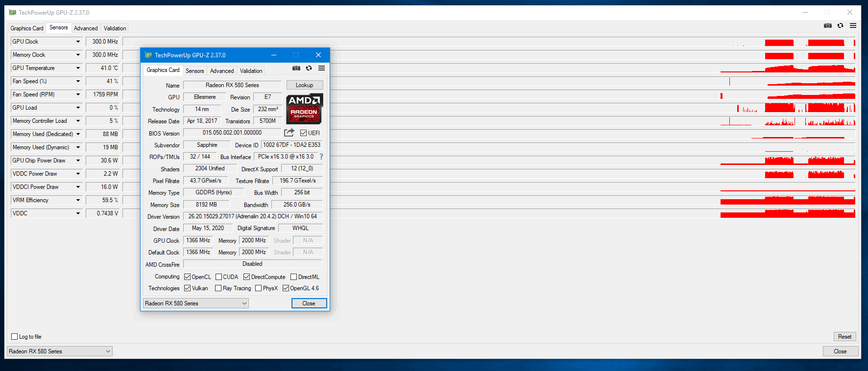Open the Memory Controller Load sensor dropdown
This screenshot has width=868, height=371.
78,121
